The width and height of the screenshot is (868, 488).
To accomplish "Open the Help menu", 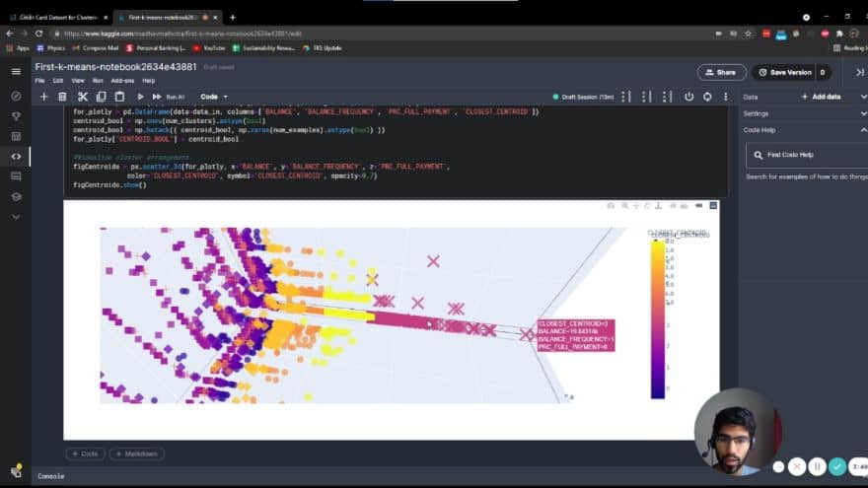I will (148, 81).
